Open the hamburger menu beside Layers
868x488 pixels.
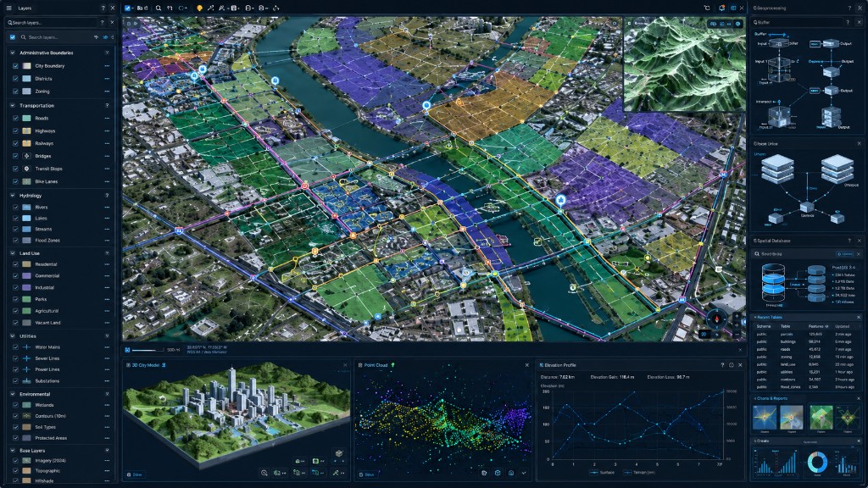[x=8, y=8]
